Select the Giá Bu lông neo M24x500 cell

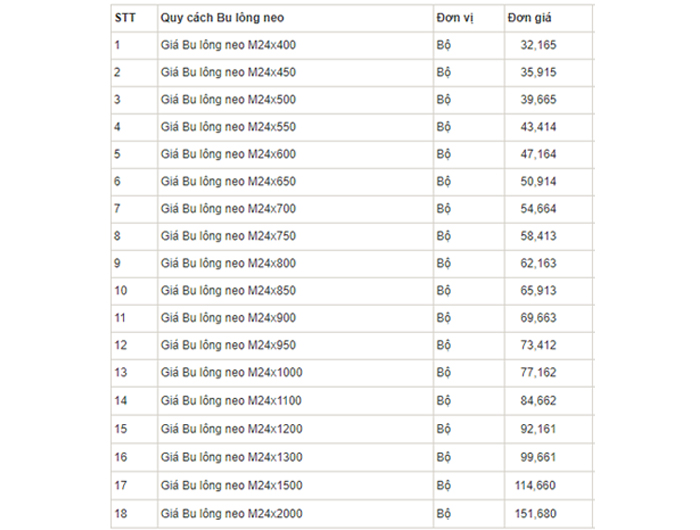(x=228, y=99)
